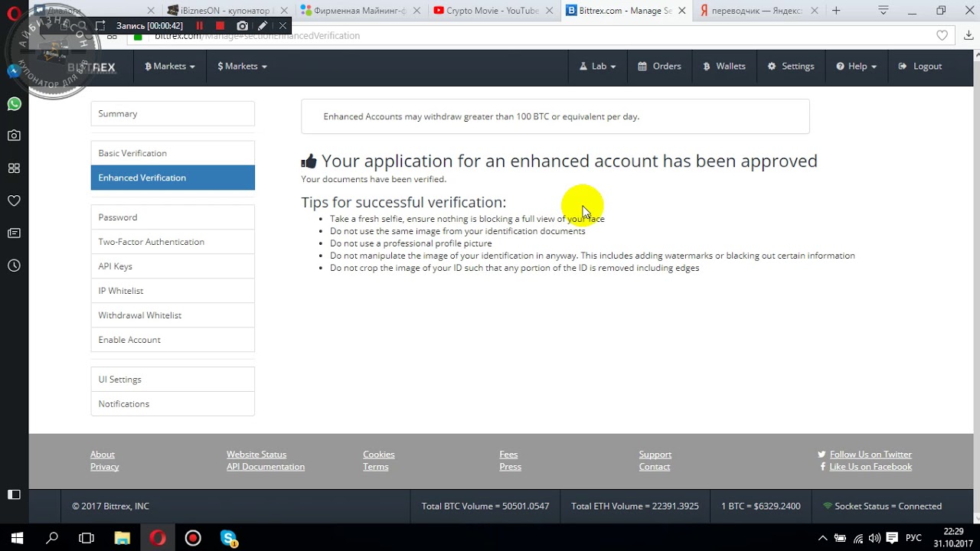Image resolution: width=980 pixels, height=551 pixels.
Task: Open Password settings
Action: point(172,217)
